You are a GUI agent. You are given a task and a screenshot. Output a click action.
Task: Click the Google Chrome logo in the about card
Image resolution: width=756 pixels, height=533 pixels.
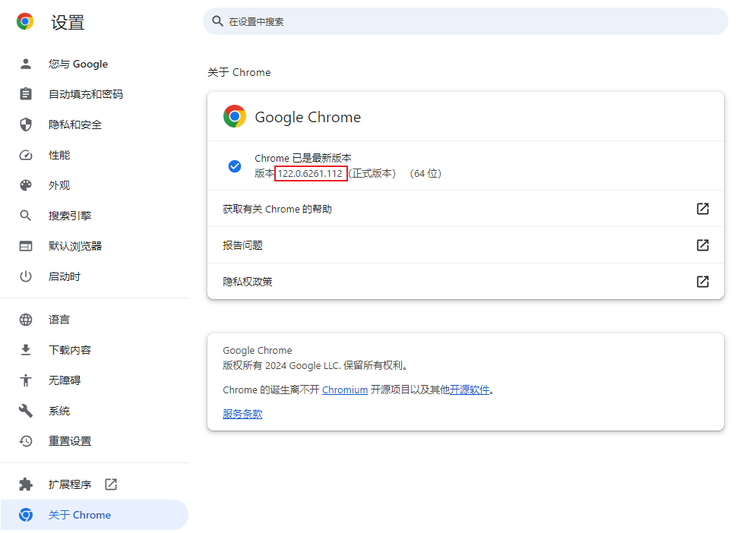click(x=235, y=116)
